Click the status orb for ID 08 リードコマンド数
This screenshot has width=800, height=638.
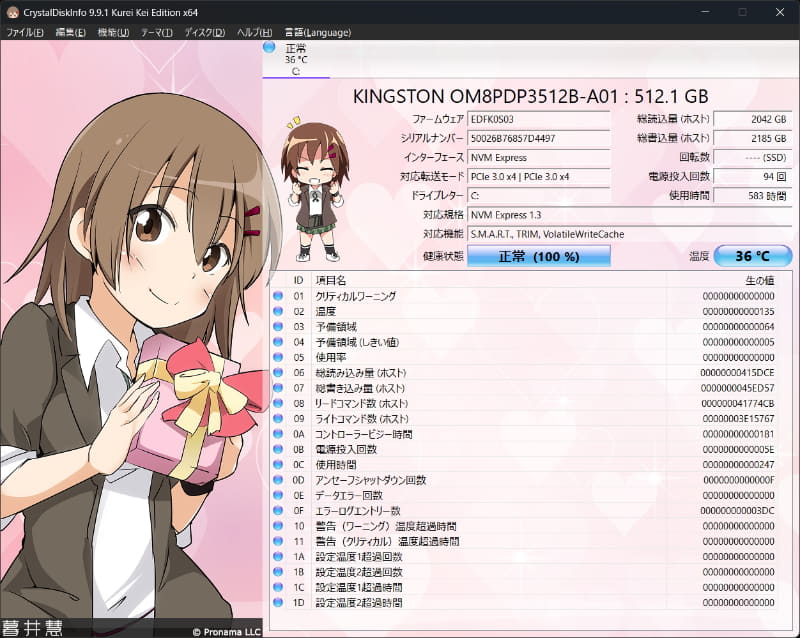(x=278, y=403)
